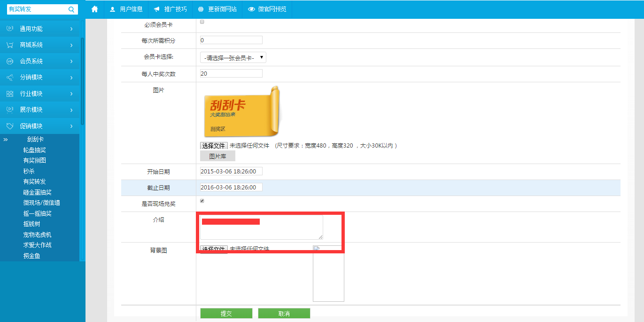
Task: Toggle the 必须会员卡 checkbox
Action: pyautogui.click(x=202, y=22)
